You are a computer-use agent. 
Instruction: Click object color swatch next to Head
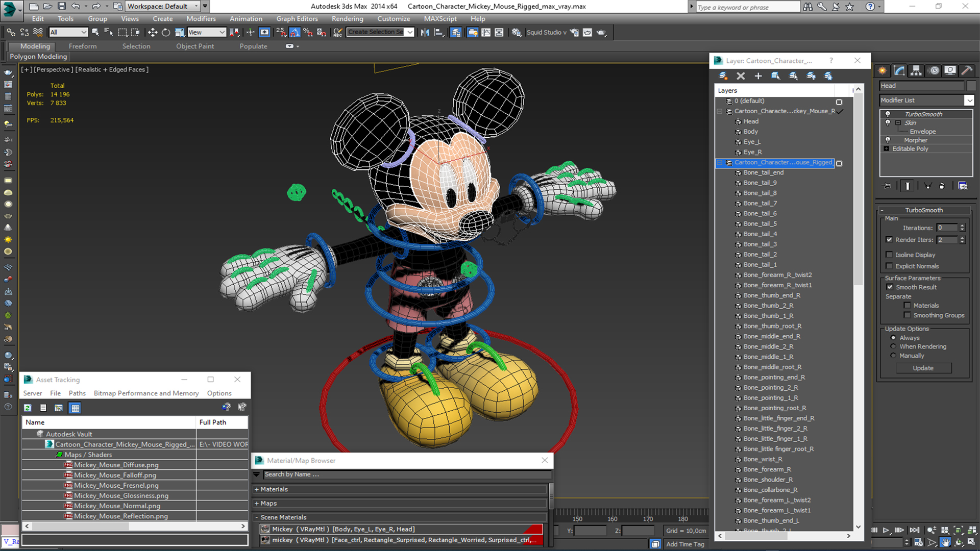[971, 86]
